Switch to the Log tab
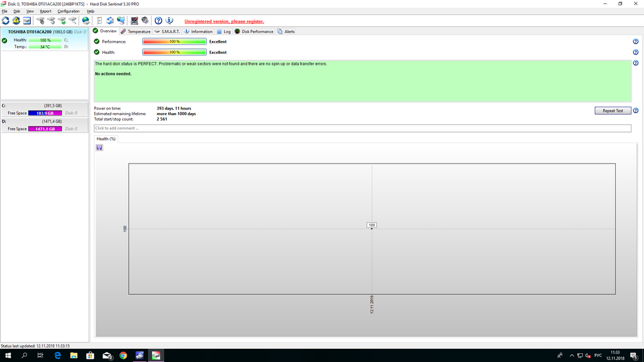Viewport: 644px width, 362px height. click(x=224, y=31)
